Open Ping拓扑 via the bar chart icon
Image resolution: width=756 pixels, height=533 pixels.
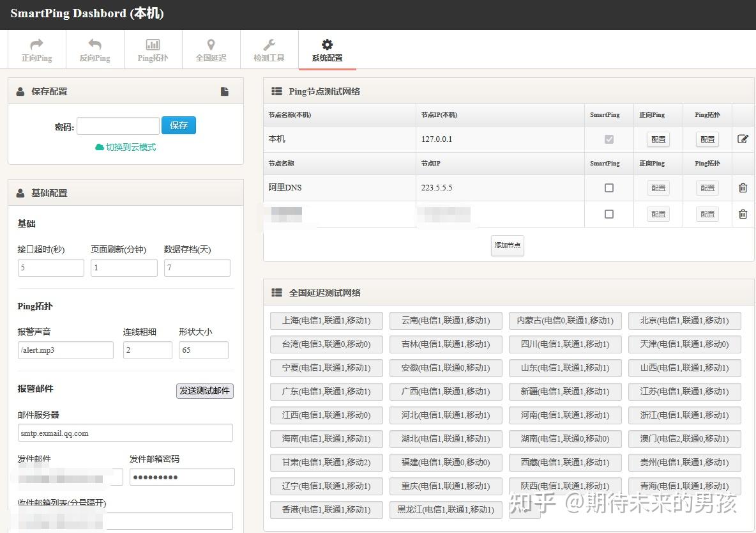point(153,43)
